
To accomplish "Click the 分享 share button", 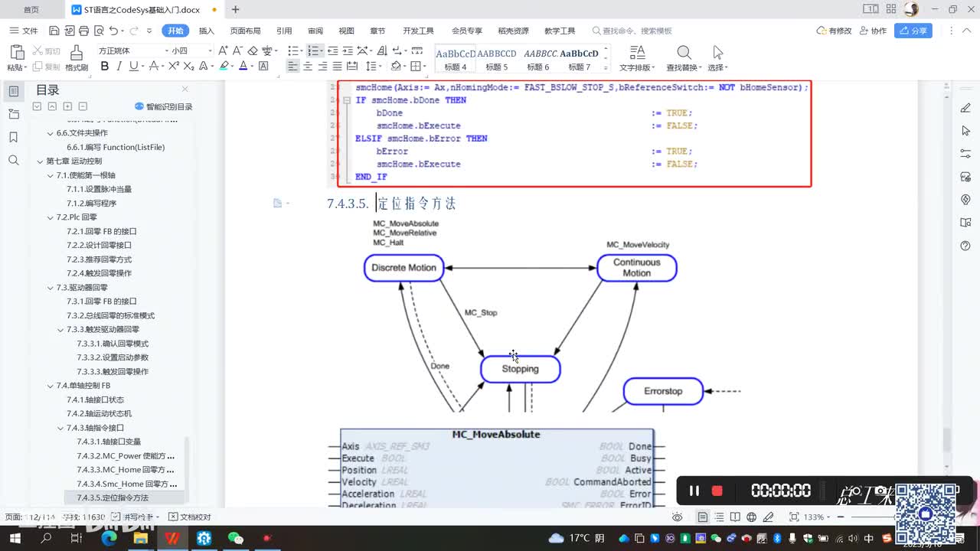I will coord(913,31).
